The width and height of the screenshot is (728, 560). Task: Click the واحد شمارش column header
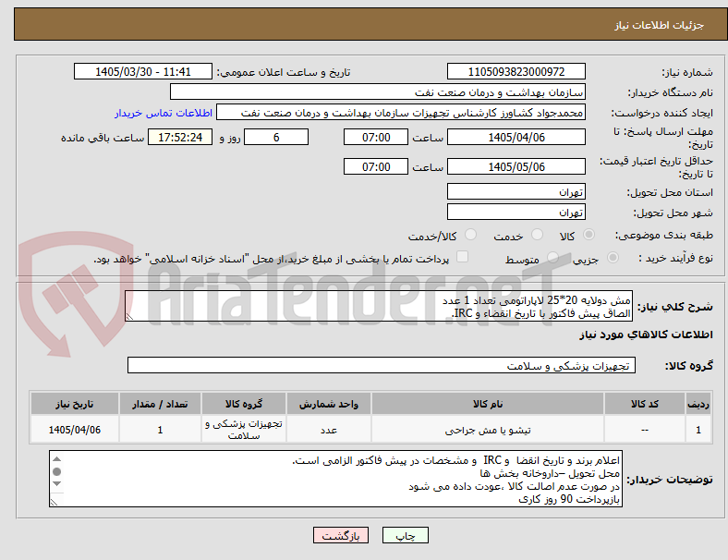328,404
